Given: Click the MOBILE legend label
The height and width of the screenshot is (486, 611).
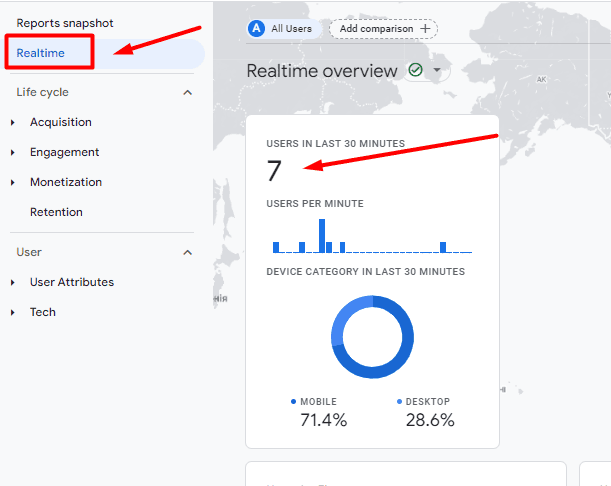Looking at the screenshot, I should [x=318, y=401].
